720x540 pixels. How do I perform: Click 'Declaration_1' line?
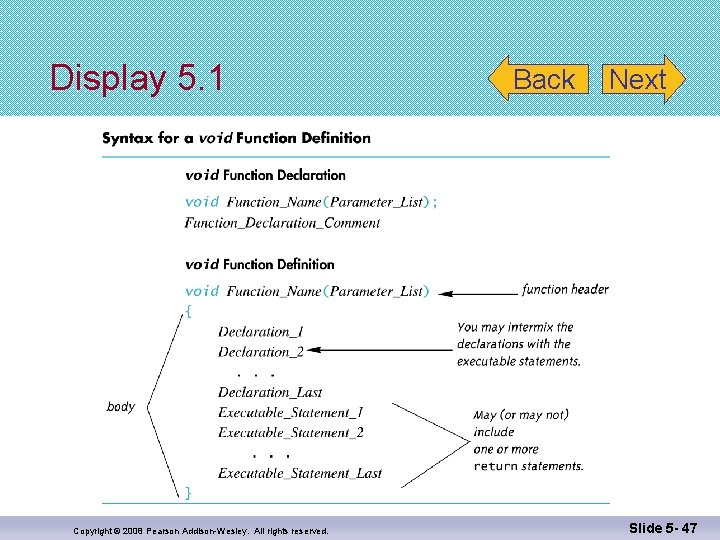[x=260, y=332]
